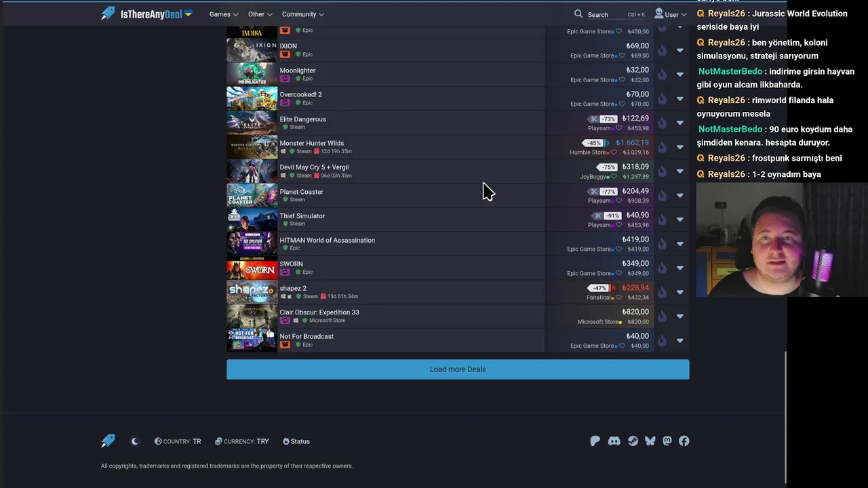Image resolution: width=868 pixels, height=488 pixels.
Task: Click the -91% discount tag on Thief Simulator
Action: (612, 216)
